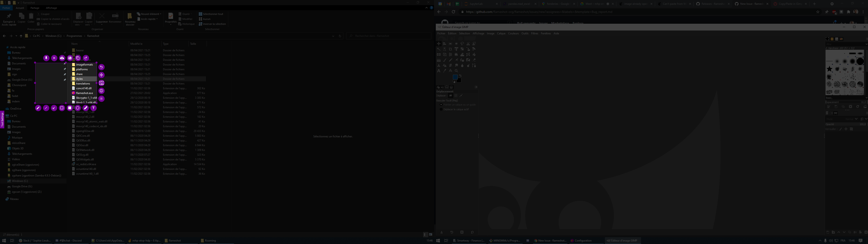Open the GIMP Filtres menu
Screen dimensions: 868x244
(535, 33)
